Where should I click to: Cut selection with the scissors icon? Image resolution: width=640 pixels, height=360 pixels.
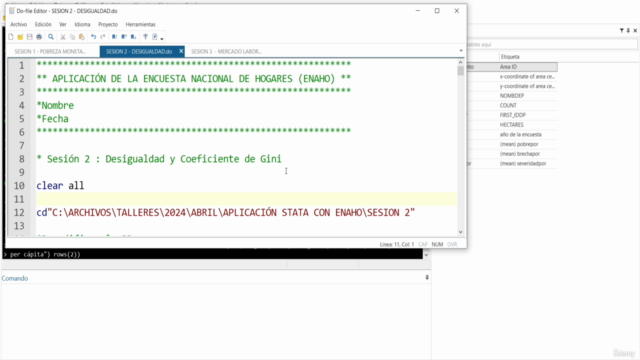click(63, 37)
